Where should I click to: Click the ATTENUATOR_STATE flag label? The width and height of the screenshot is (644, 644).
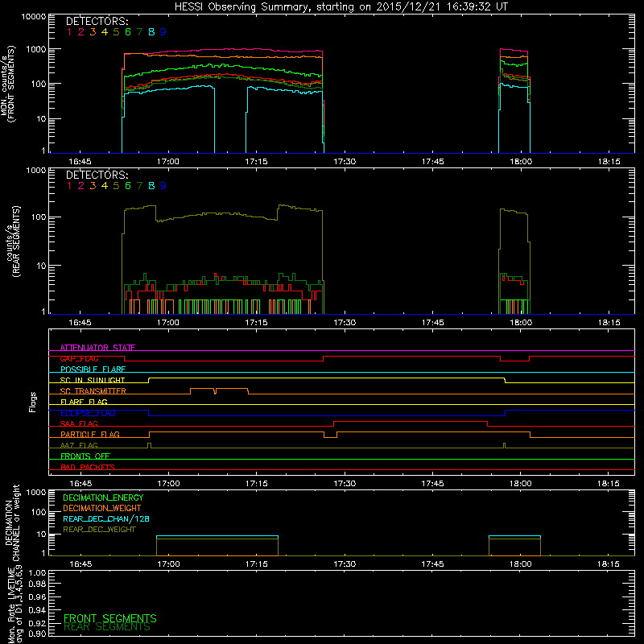tap(97, 348)
